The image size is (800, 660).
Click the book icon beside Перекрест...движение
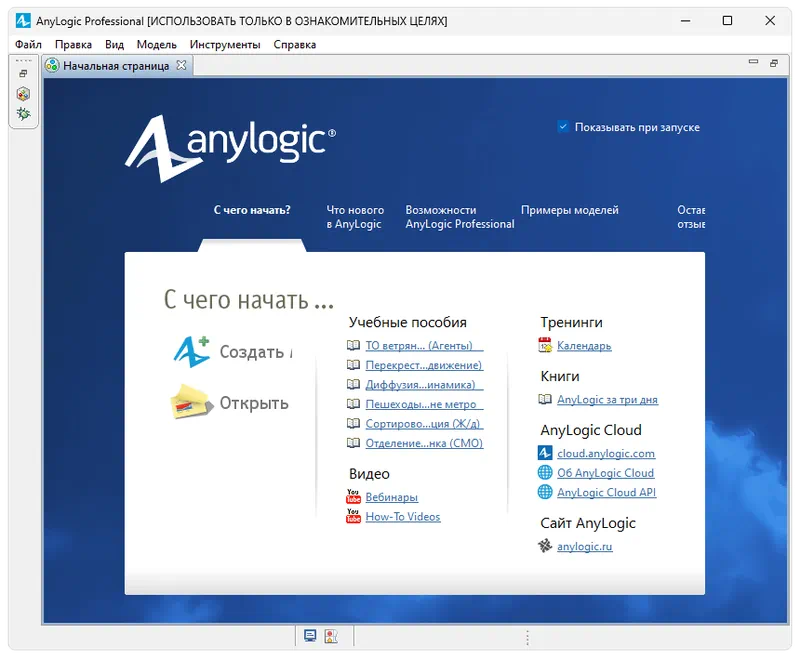click(353, 365)
